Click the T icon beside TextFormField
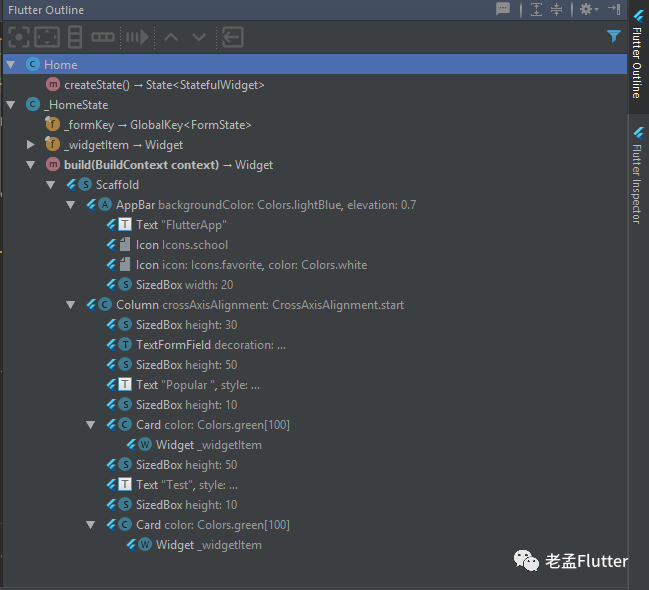The height and width of the screenshot is (590, 649). click(x=125, y=345)
